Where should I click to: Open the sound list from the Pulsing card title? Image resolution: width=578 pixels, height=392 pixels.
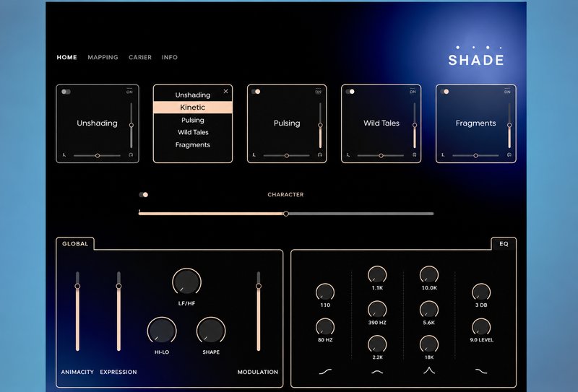click(287, 123)
